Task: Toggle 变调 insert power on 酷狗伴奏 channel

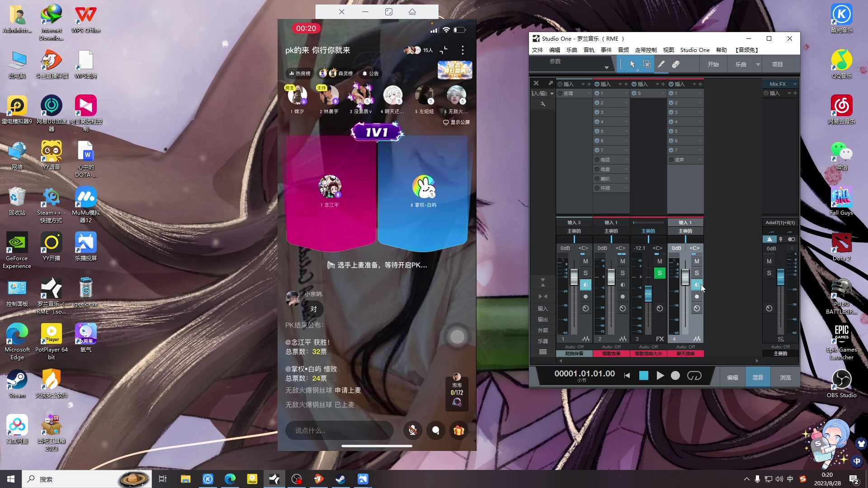Action: click(560, 93)
